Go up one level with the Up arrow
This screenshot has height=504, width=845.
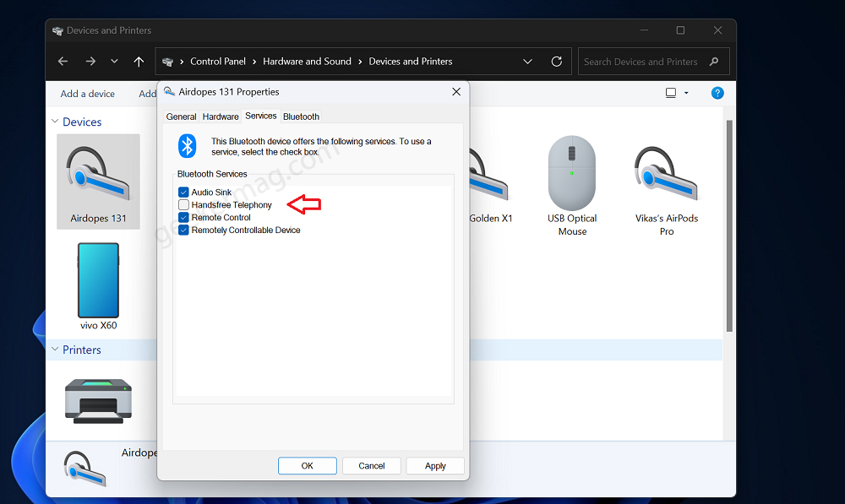pos(139,62)
